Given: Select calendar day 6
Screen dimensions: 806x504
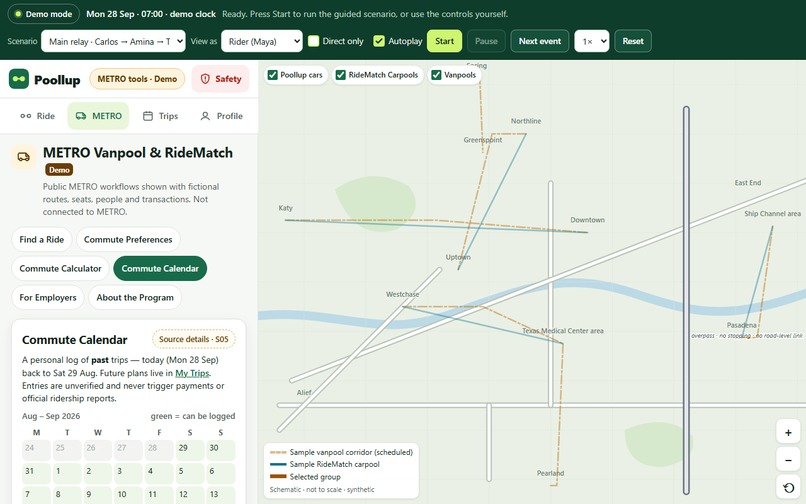Looking at the screenshot, I should coord(221,473).
